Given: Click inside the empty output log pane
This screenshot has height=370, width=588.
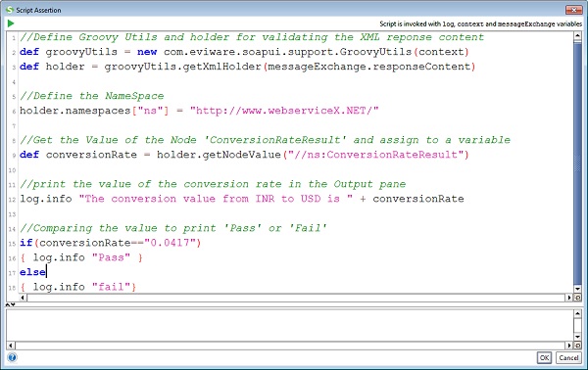Looking at the screenshot, I should (289, 325).
